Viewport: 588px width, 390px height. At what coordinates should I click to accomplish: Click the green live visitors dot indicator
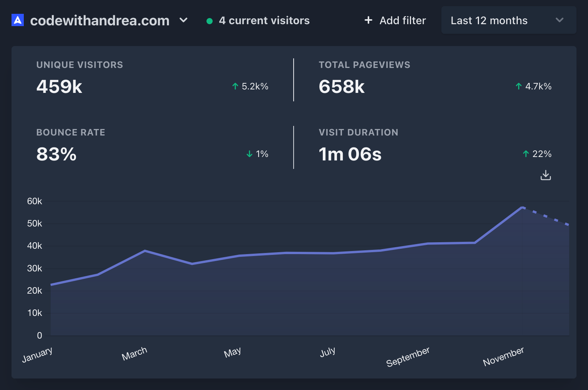[210, 21]
